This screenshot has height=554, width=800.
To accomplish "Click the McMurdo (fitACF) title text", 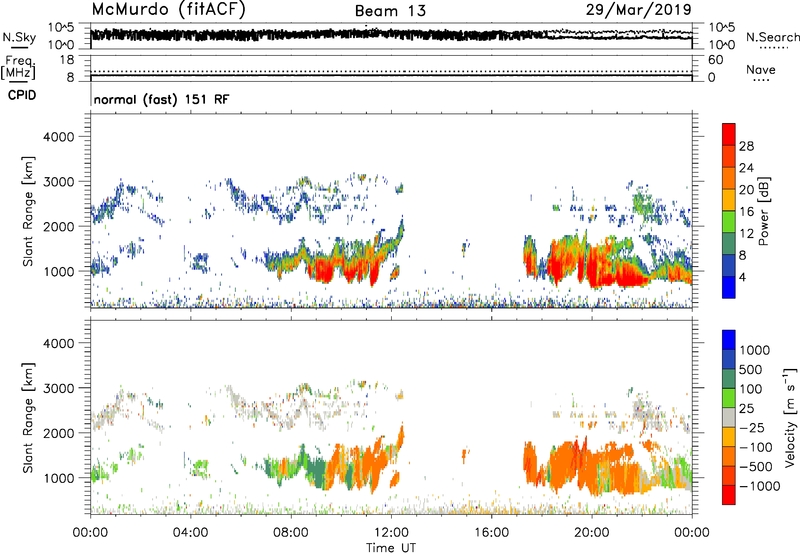I will point(168,10).
